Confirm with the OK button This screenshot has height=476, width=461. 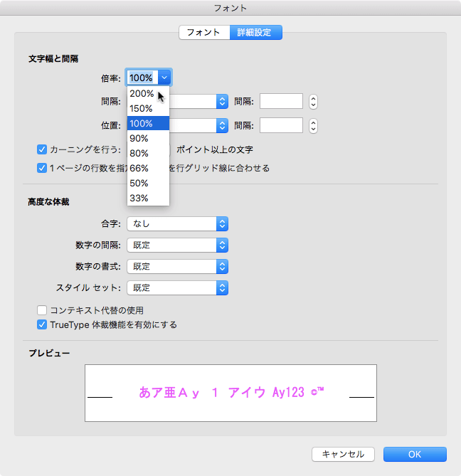(415, 454)
